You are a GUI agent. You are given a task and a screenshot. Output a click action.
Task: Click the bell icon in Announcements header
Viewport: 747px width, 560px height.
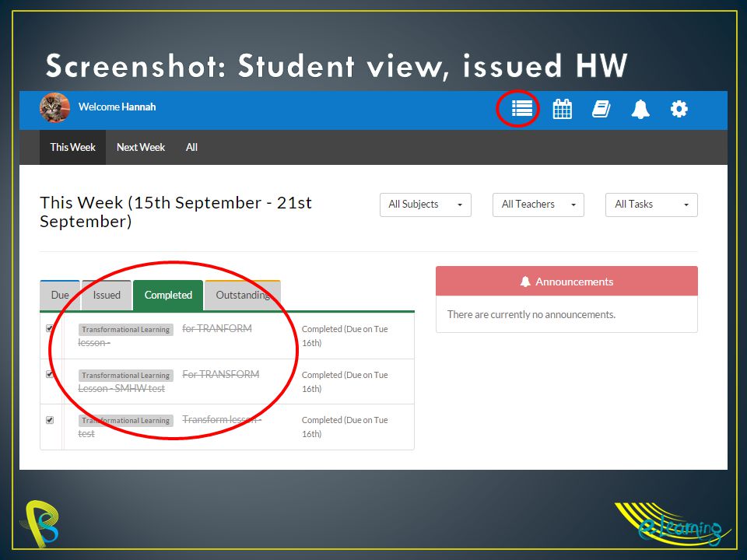(525, 282)
